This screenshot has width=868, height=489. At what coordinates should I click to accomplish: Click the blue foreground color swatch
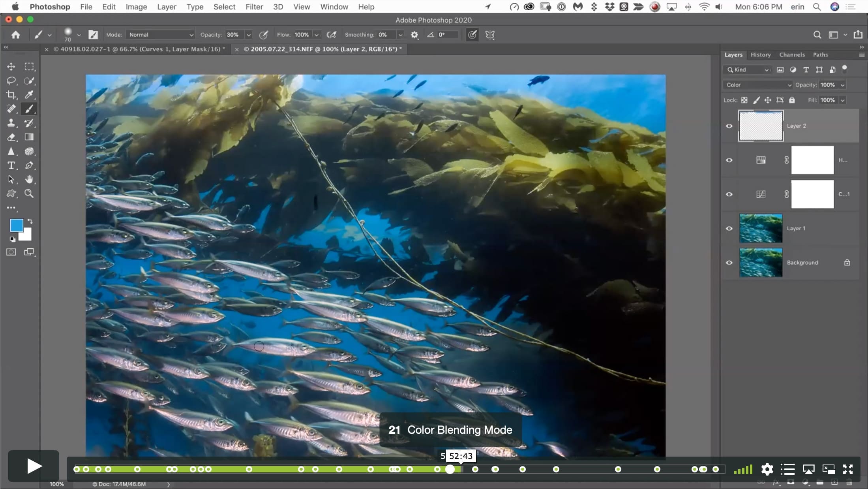click(16, 225)
